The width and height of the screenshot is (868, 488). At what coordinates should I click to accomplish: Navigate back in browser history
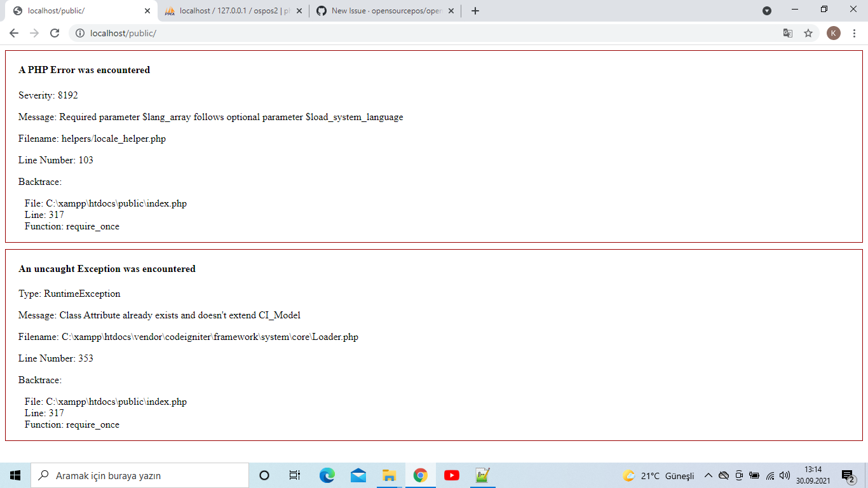13,33
